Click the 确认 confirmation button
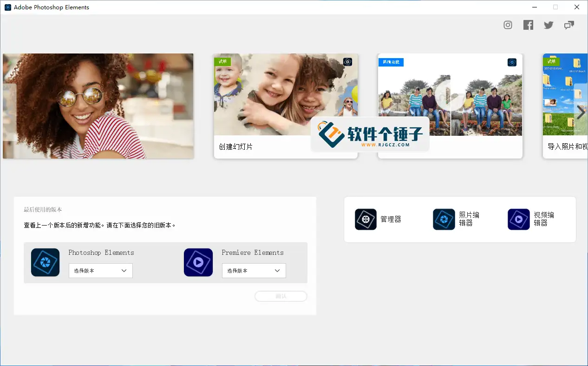588x366 pixels. [x=281, y=296]
